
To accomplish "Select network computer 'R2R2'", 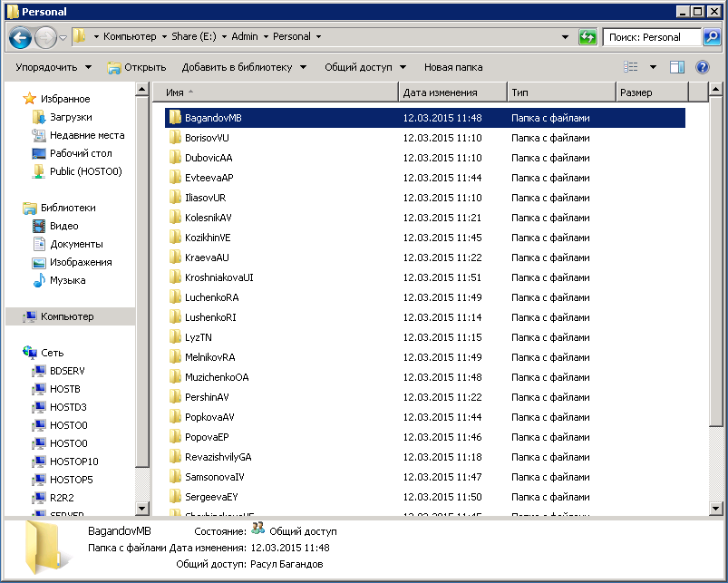I will pos(62,497).
